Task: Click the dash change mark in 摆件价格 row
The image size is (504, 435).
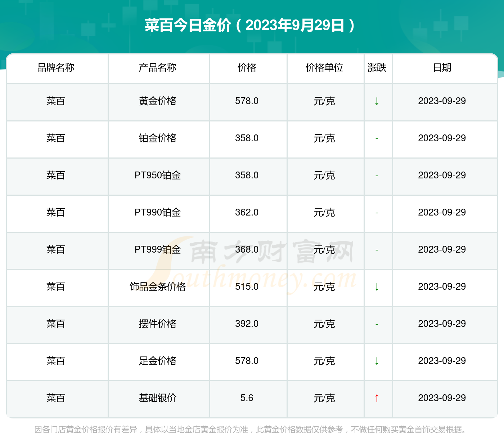Action: [x=377, y=324]
